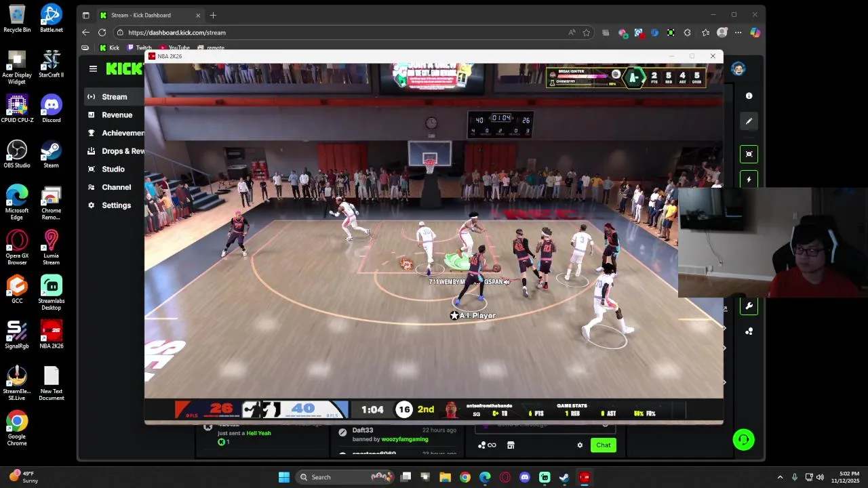This screenshot has height=488, width=868.
Task: Show hidden system tray icons
Action: (x=780, y=477)
